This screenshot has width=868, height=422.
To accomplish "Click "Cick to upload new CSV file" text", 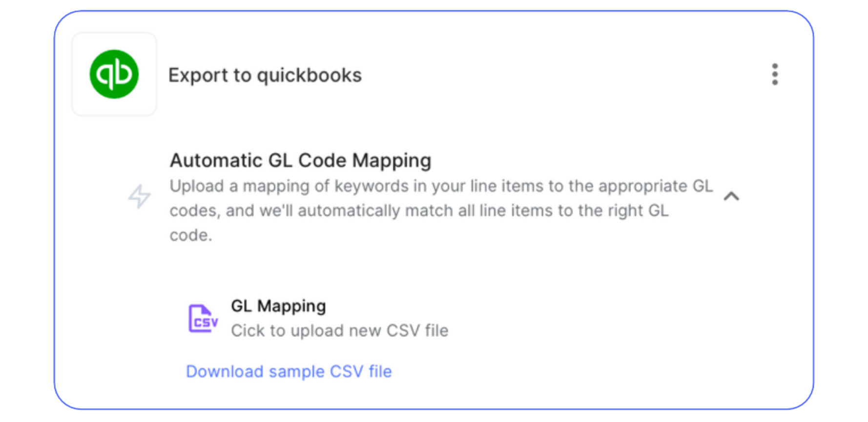I will 339,331.
